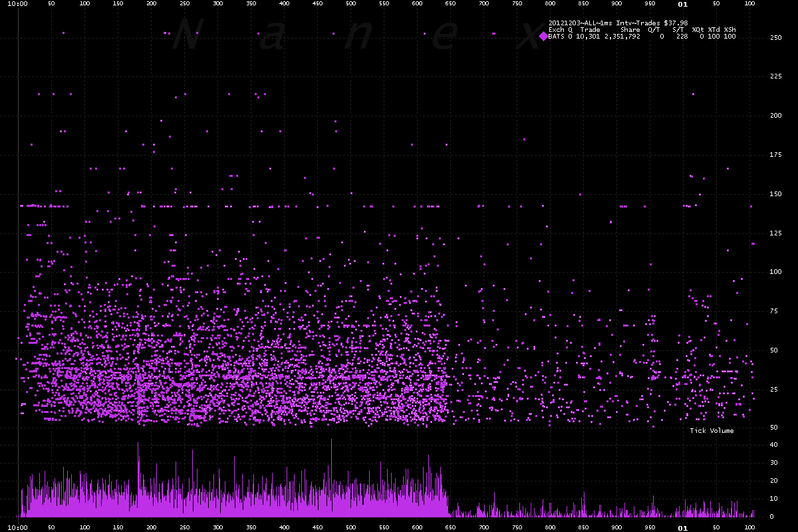This screenshot has height=532, width=798.
Task: Click the bold '01' marker on the top axis
Action: [682, 4]
